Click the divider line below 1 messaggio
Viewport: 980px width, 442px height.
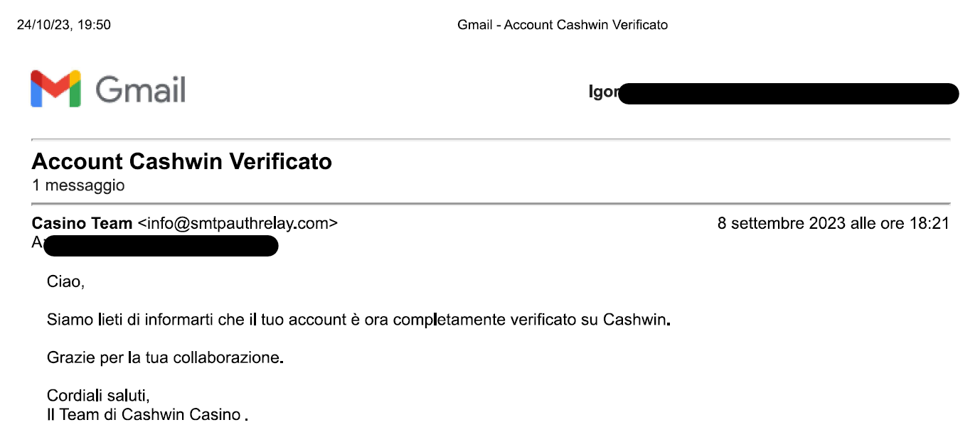tap(491, 204)
